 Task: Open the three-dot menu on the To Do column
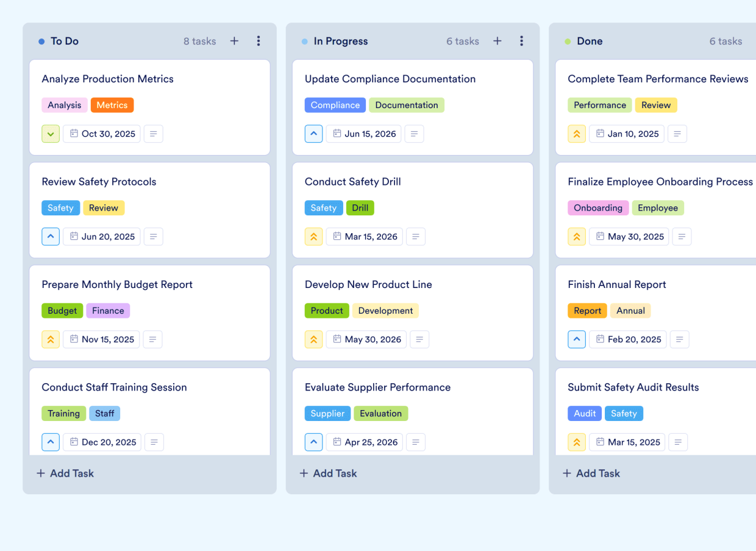point(259,40)
